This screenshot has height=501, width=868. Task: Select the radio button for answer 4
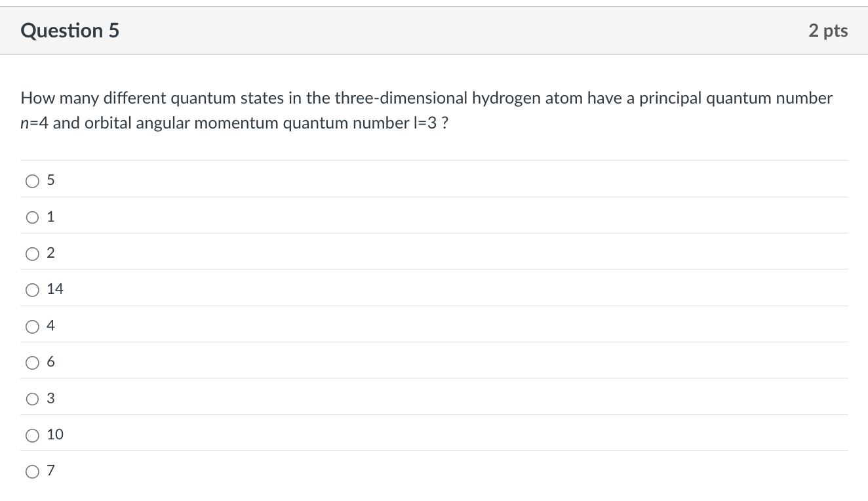(x=32, y=326)
